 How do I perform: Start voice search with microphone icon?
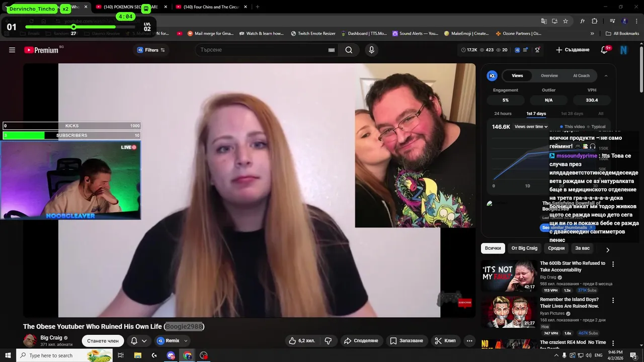coord(371,50)
